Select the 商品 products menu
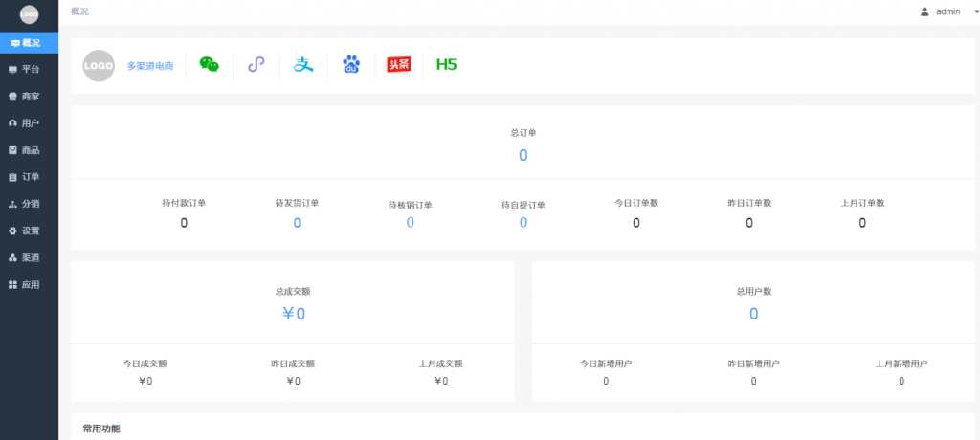The image size is (980, 440). click(x=30, y=150)
